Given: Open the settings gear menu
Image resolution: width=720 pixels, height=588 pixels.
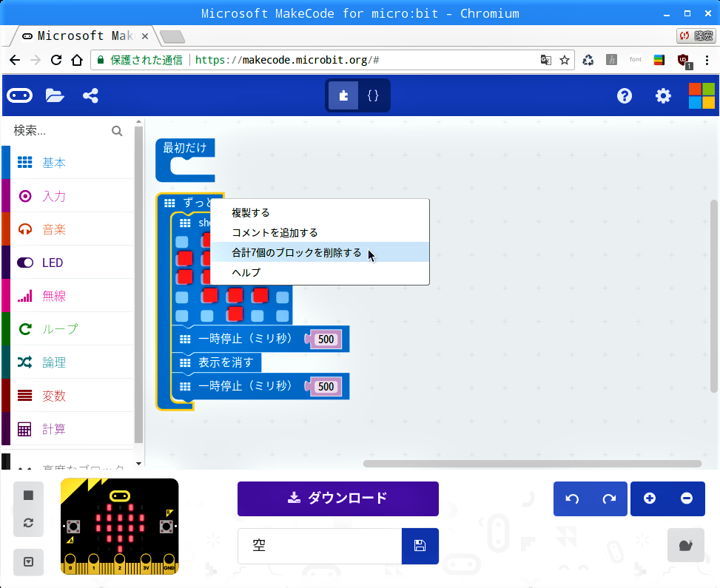Looking at the screenshot, I should (663, 95).
